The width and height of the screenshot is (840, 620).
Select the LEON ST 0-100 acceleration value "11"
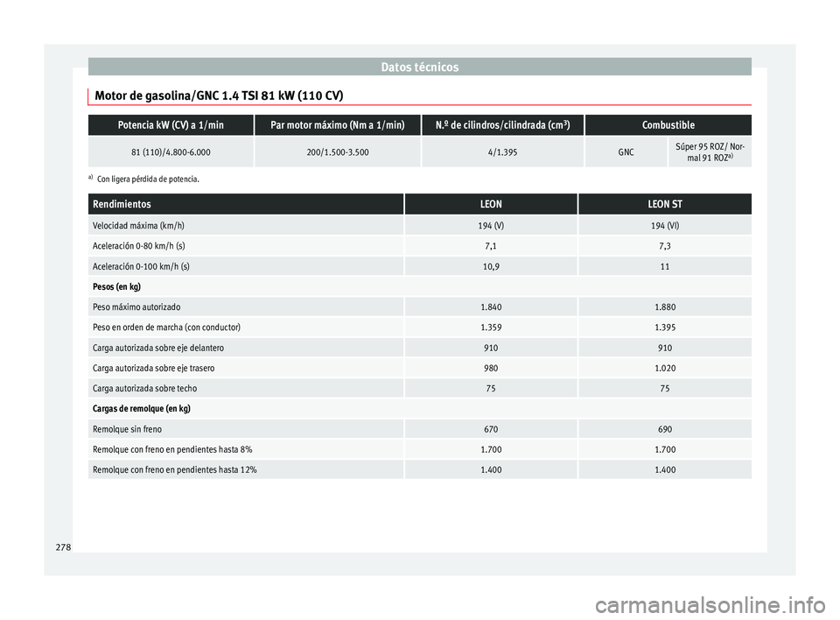(665, 266)
